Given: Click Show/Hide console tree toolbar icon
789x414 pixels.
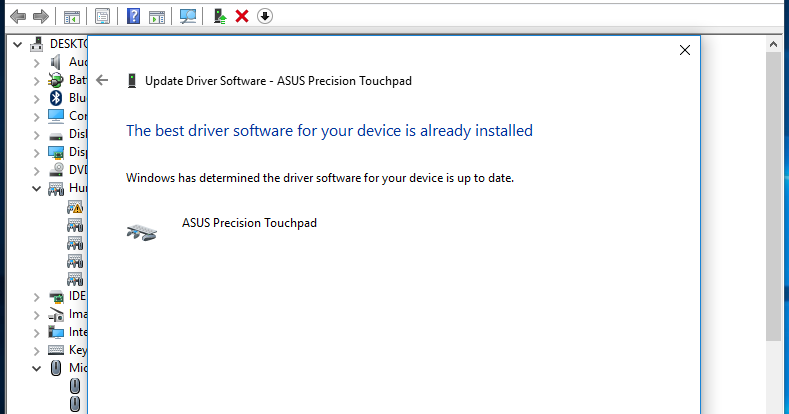Looking at the screenshot, I should [x=71, y=17].
